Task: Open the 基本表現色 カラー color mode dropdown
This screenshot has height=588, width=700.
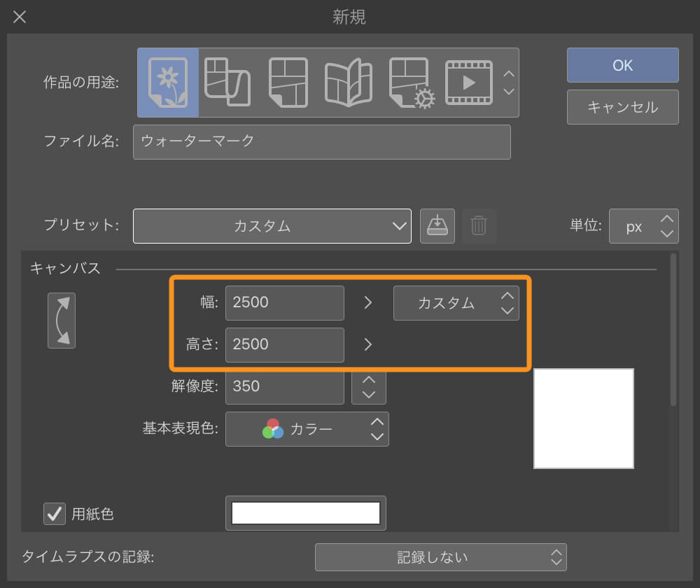Action: [x=307, y=429]
